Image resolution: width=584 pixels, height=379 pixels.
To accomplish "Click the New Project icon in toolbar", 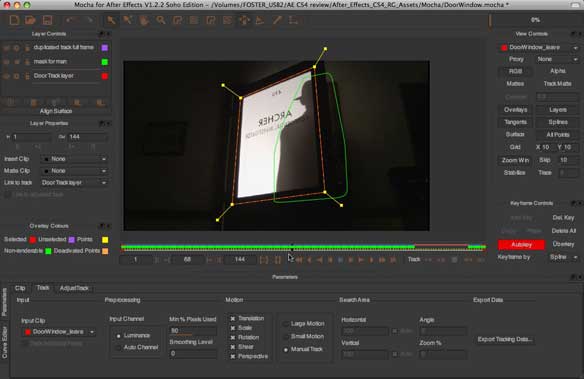I will (14, 20).
